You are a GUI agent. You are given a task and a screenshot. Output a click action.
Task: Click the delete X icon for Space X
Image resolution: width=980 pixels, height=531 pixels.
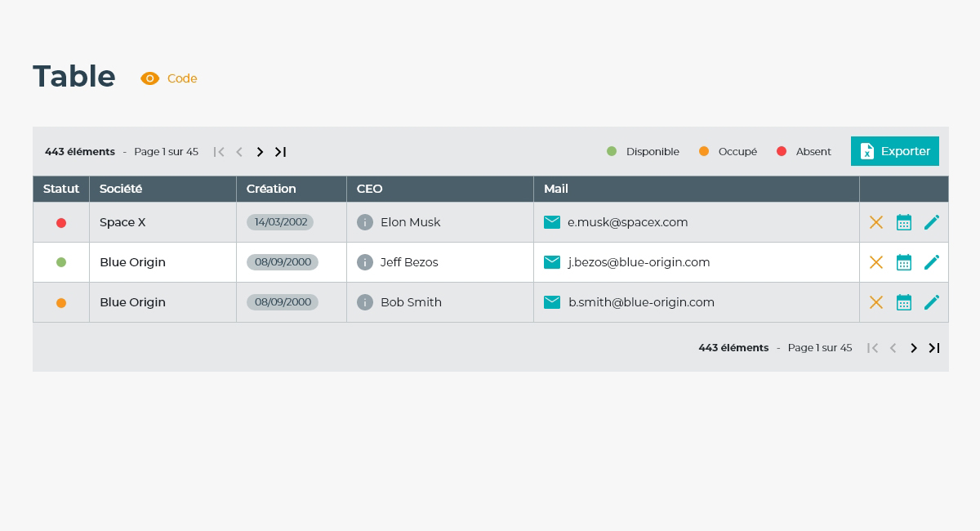876,222
